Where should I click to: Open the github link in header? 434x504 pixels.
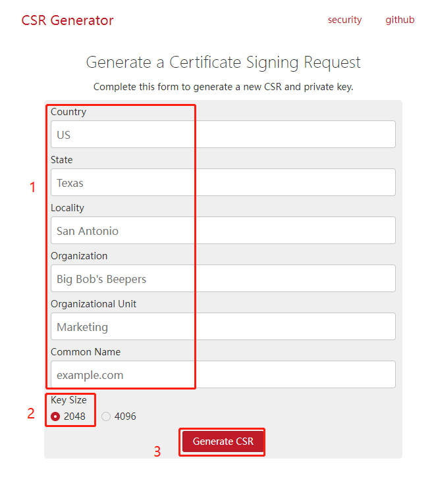[400, 20]
